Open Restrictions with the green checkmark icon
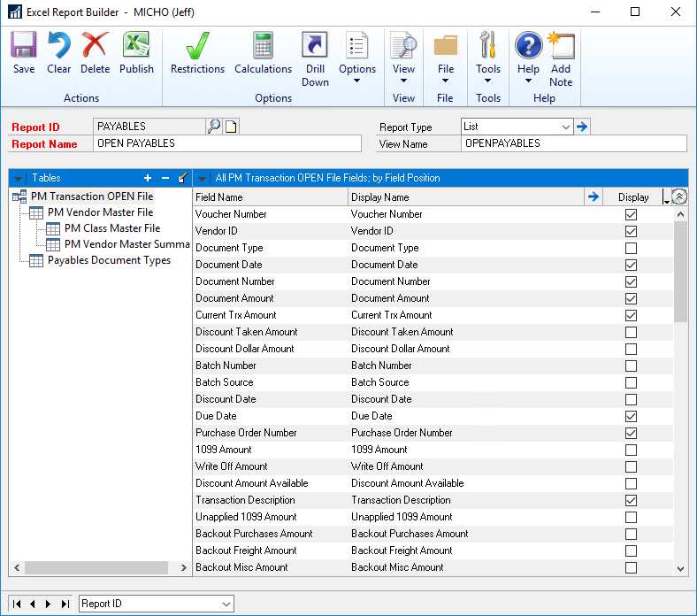This screenshot has width=697, height=616. pyautogui.click(x=197, y=44)
